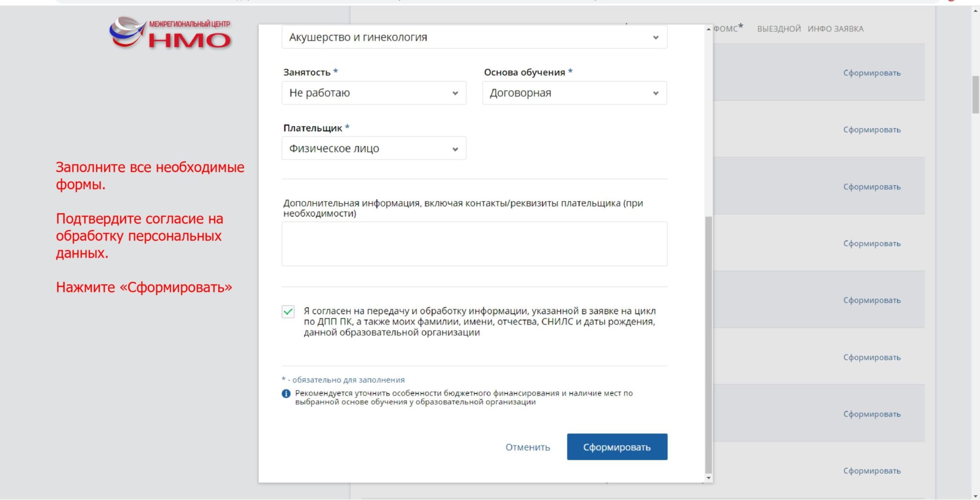
Task: Open the Акушерство и гинекология specialty dropdown
Action: pos(474,37)
